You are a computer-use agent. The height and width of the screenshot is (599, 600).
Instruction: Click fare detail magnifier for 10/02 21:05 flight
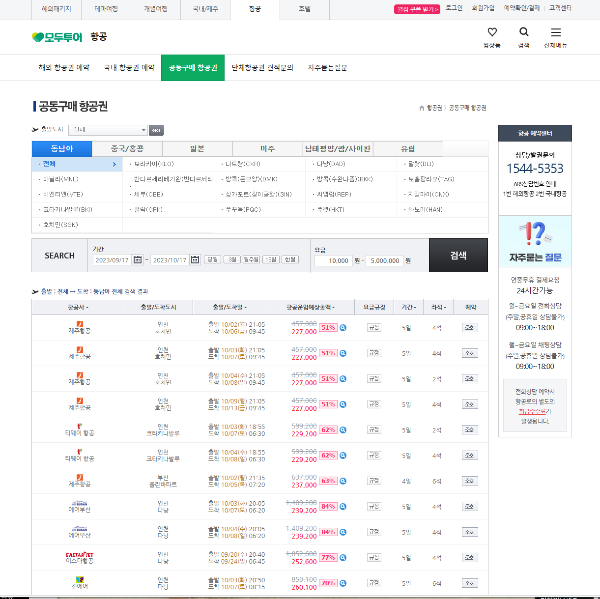click(x=343, y=328)
